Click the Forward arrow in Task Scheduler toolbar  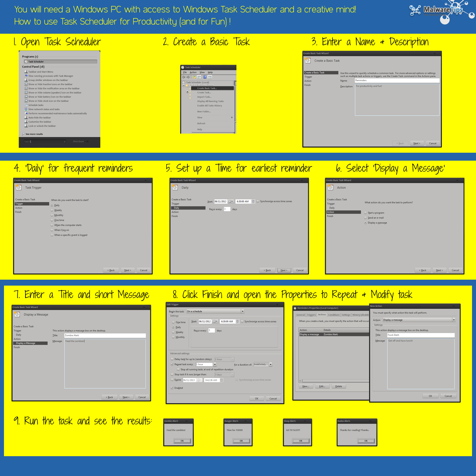click(188, 77)
